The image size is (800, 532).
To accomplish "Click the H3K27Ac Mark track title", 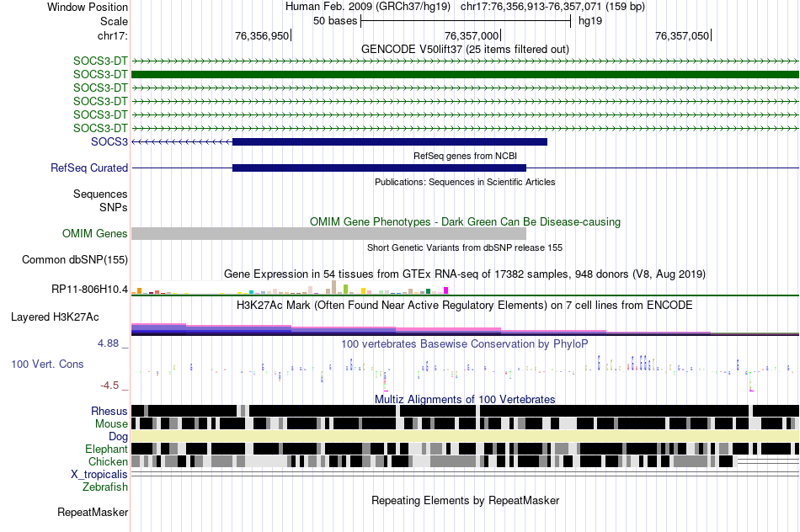I will 465,305.
